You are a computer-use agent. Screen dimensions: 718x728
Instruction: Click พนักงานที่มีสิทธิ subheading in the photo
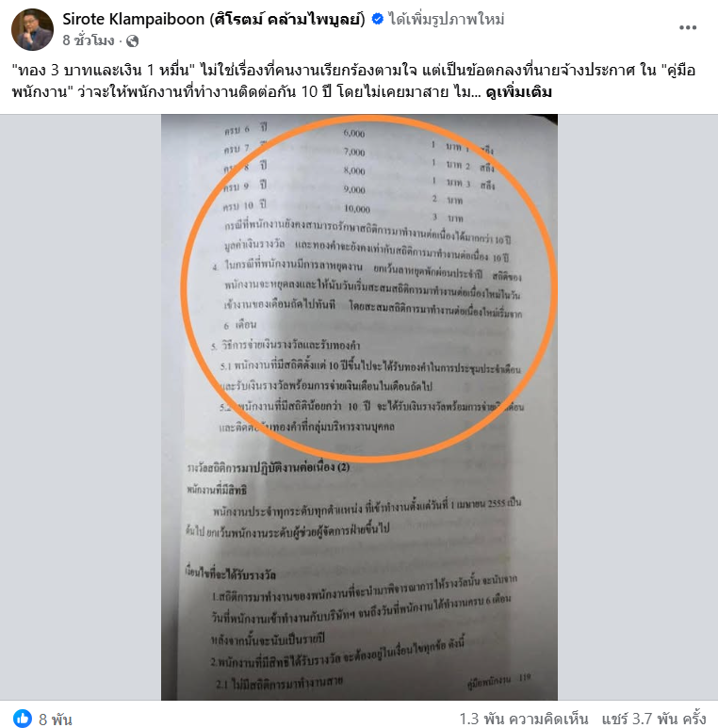coord(217,490)
